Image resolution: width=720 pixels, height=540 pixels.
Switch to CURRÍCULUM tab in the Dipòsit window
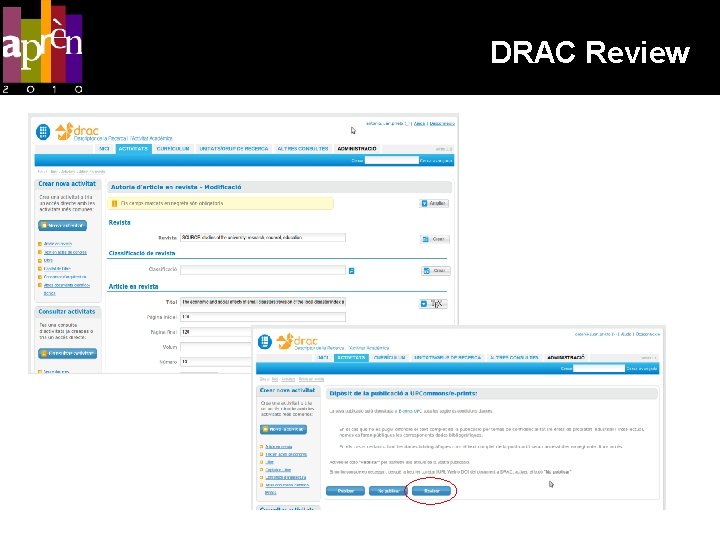(389, 357)
